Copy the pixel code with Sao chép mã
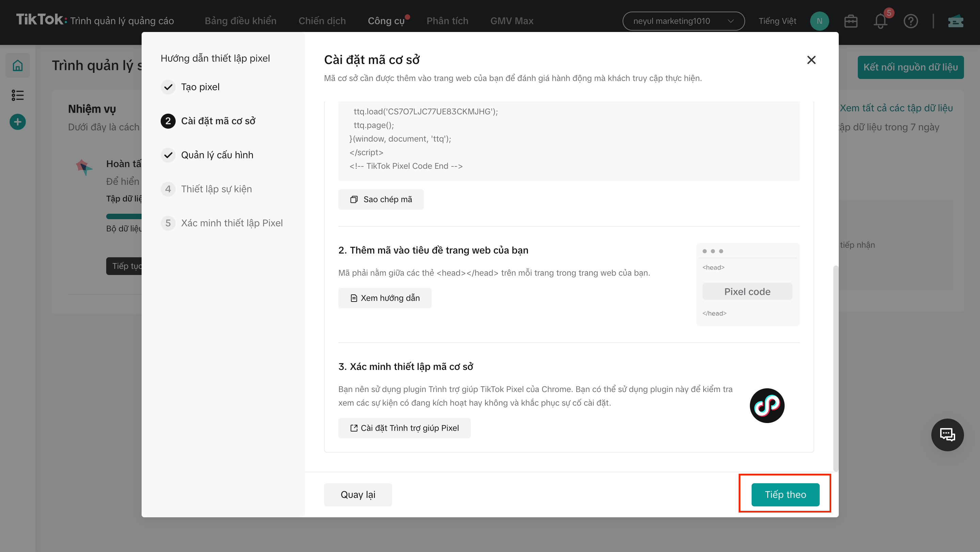This screenshot has height=552, width=980. point(381,199)
